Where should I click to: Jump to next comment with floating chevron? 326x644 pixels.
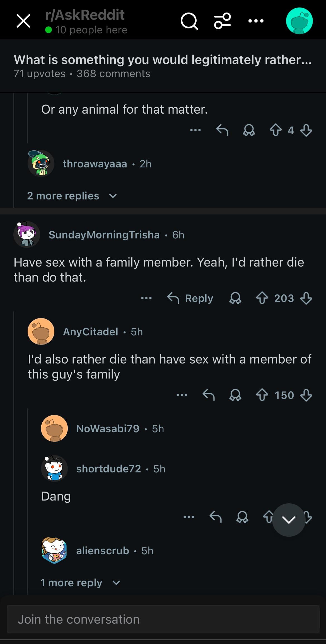pos(289,520)
